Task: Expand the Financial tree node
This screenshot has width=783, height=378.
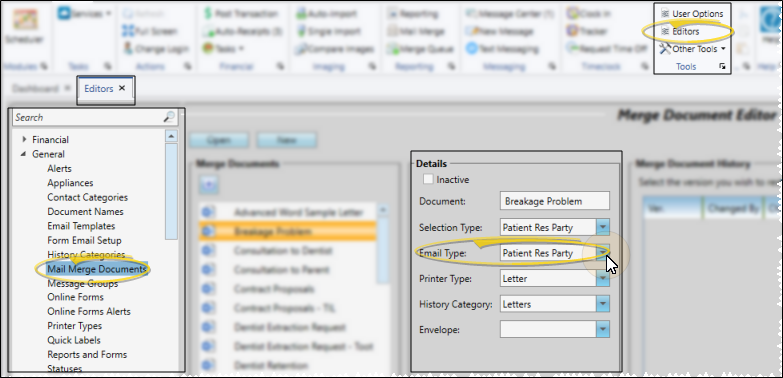Action: (24, 139)
